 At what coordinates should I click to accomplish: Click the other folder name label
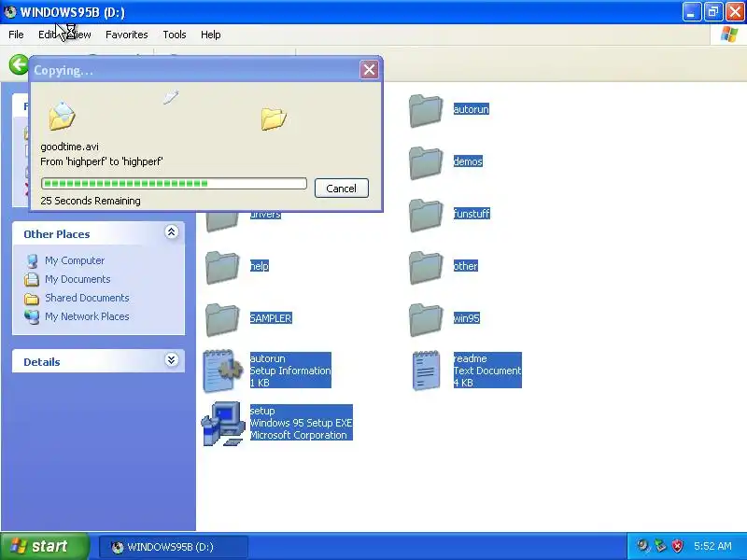click(465, 266)
